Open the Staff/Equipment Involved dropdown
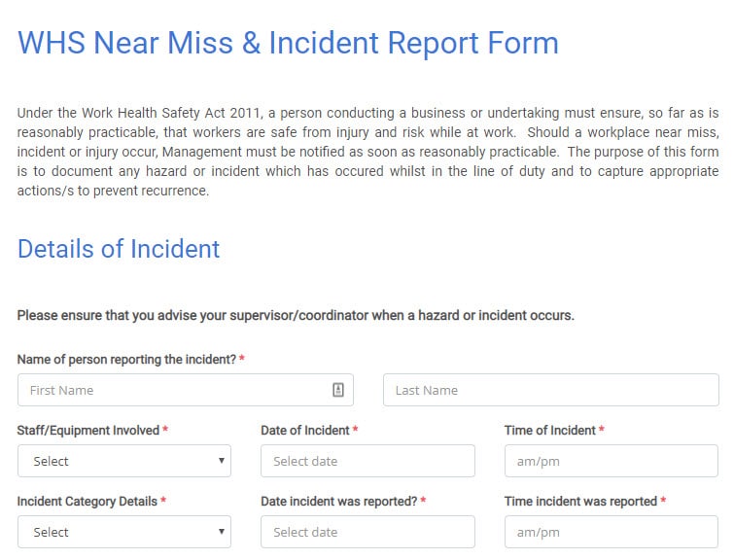 coord(124,461)
